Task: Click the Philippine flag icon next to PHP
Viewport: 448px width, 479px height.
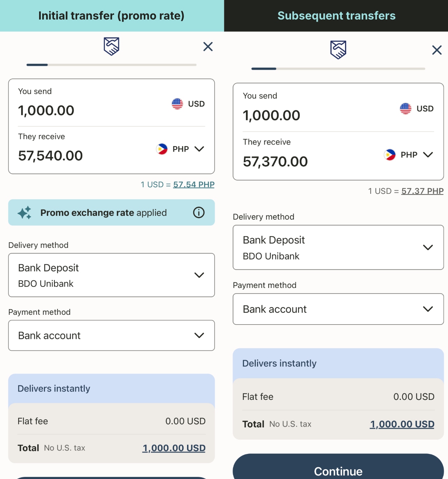Action: [x=162, y=149]
